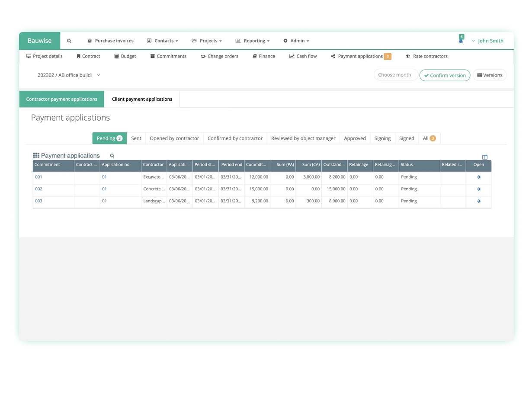
Task: Open the Commitments page
Action: 168,56
